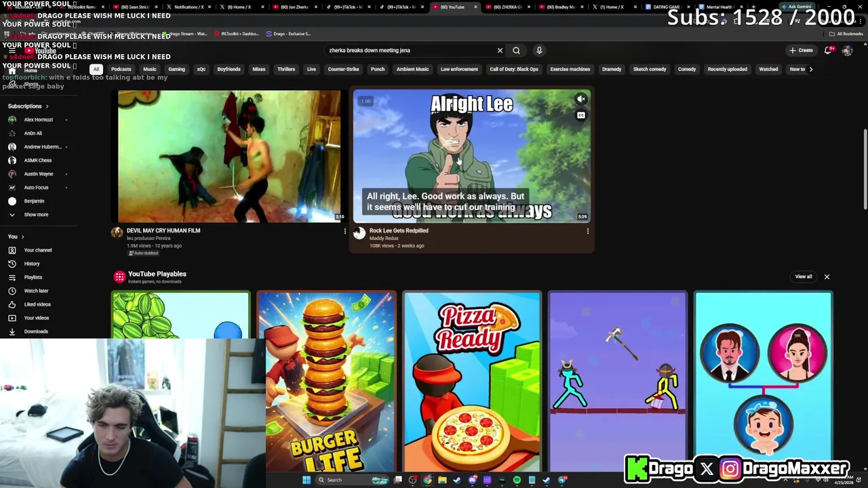Open the watermelon playable game
The image size is (868, 488).
pos(180,315)
